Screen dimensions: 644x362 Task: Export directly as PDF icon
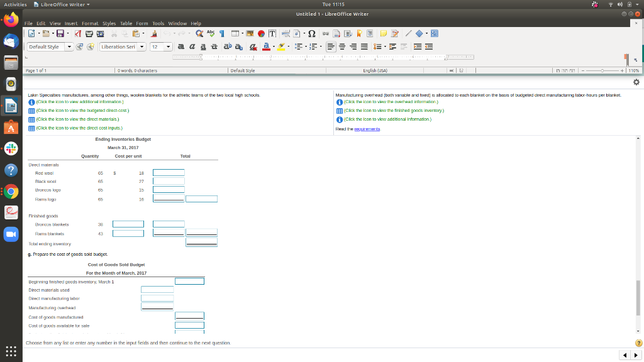pos(78,34)
